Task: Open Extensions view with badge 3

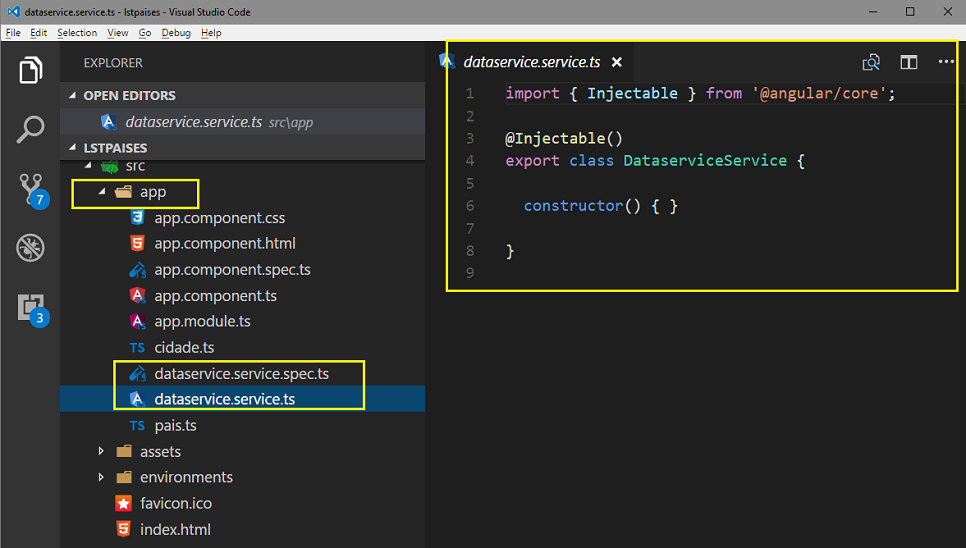Action: (30, 307)
